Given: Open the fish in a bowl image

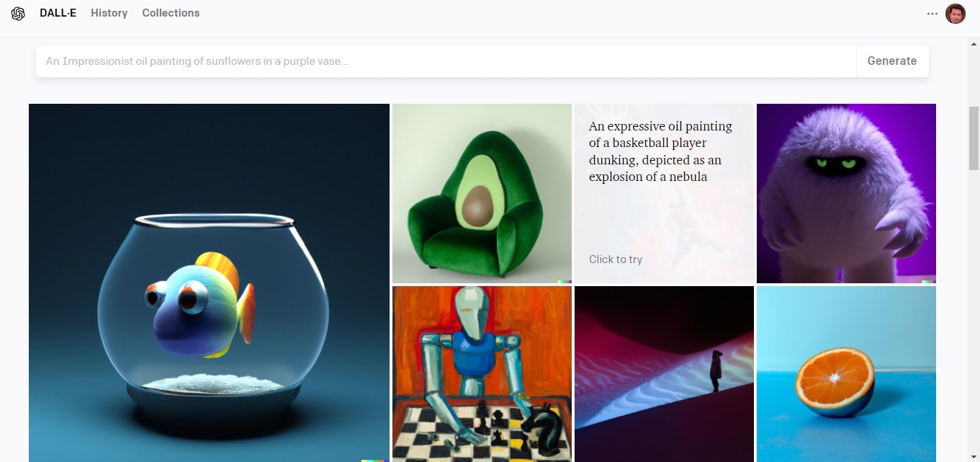Looking at the screenshot, I should click(209, 283).
